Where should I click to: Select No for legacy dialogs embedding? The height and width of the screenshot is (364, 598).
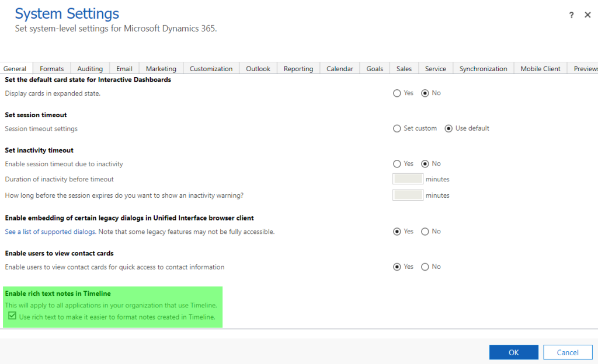[x=425, y=232]
